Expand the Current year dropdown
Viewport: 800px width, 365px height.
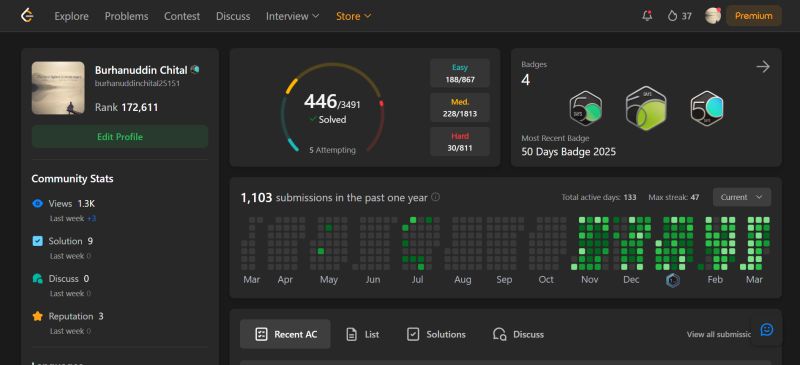742,197
